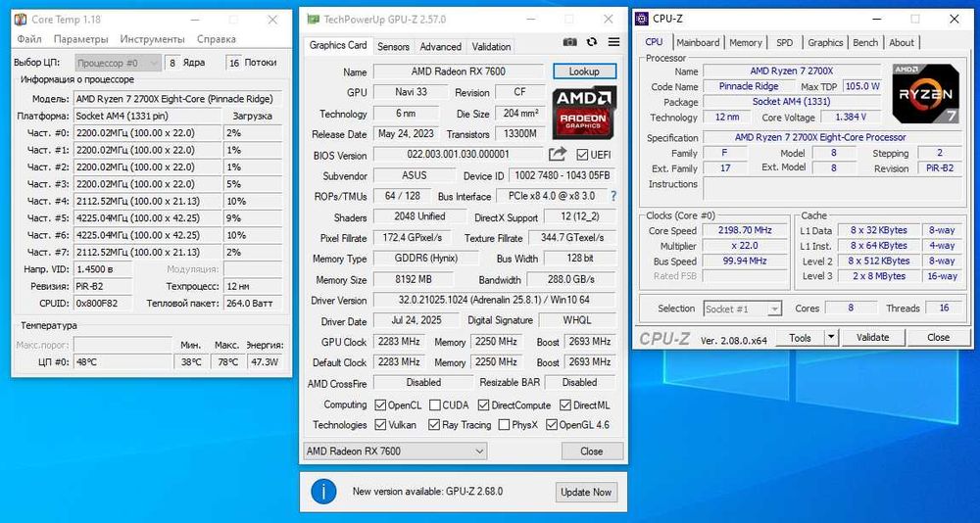Click the BIOS export share icon

point(557,155)
